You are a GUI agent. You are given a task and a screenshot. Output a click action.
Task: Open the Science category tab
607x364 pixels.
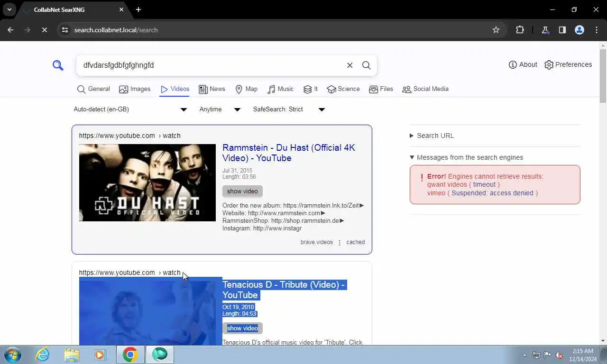[343, 89]
